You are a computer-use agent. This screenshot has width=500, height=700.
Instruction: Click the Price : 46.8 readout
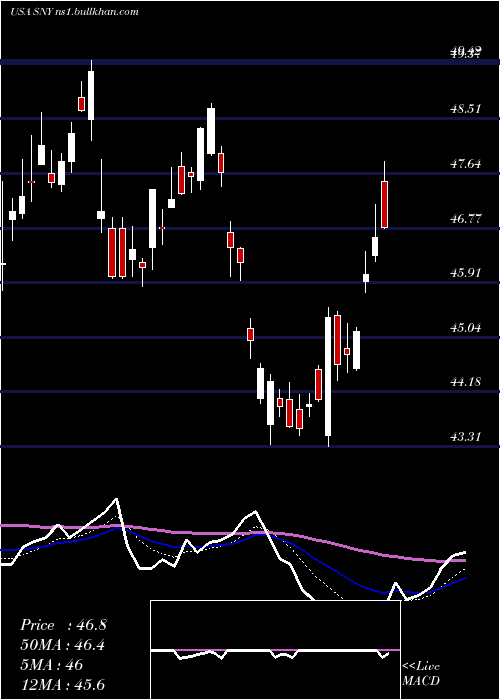pos(63,625)
